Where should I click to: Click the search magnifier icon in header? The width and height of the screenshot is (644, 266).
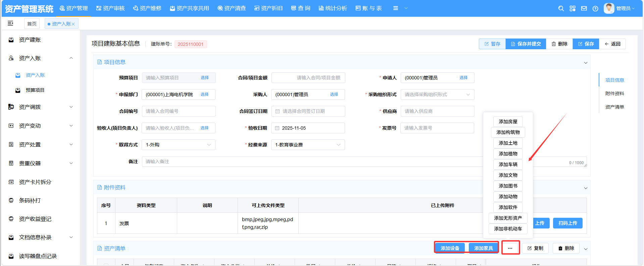[561, 8]
